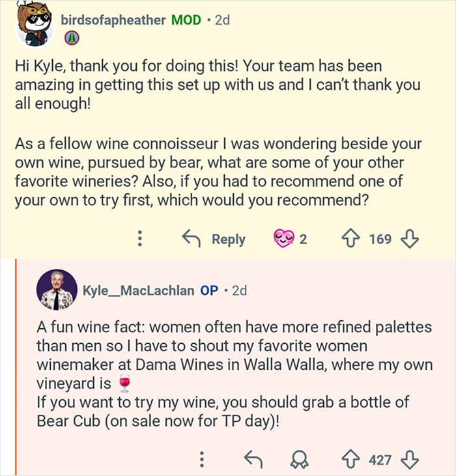
Task: Open three-dot options menu on birdsofapheather's comment
Action: click(139, 239)
